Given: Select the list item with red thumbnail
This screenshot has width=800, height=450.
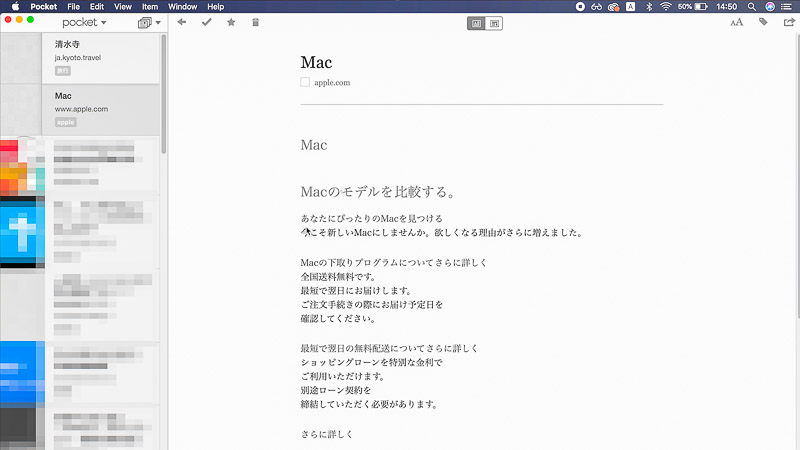Looking at the screenshot, I should coord(80,166).
